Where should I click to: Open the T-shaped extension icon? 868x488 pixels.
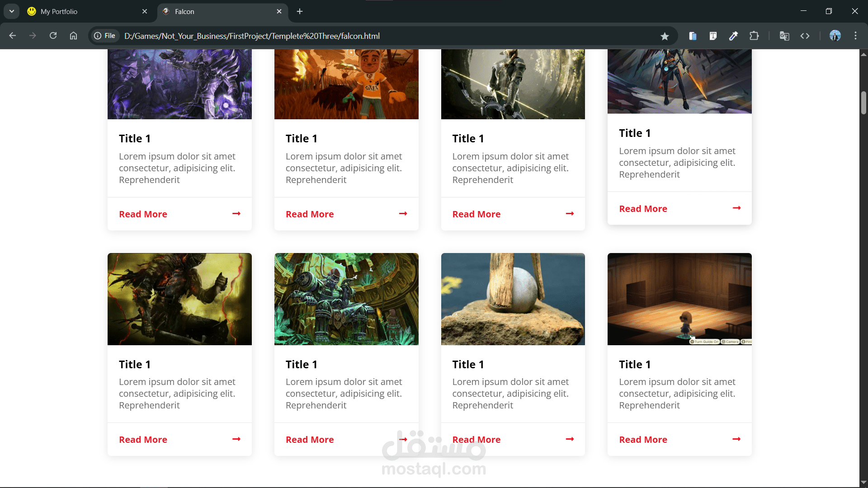coord(713,36)
